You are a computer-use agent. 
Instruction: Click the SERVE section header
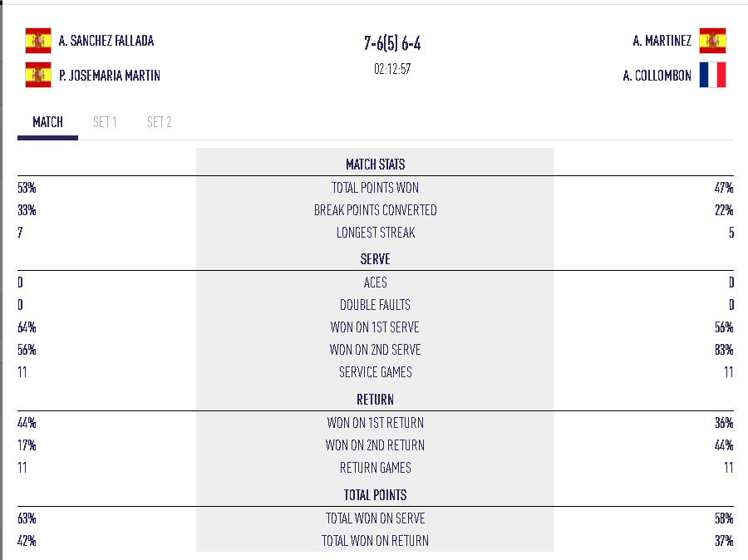click(x=376, y=259)
